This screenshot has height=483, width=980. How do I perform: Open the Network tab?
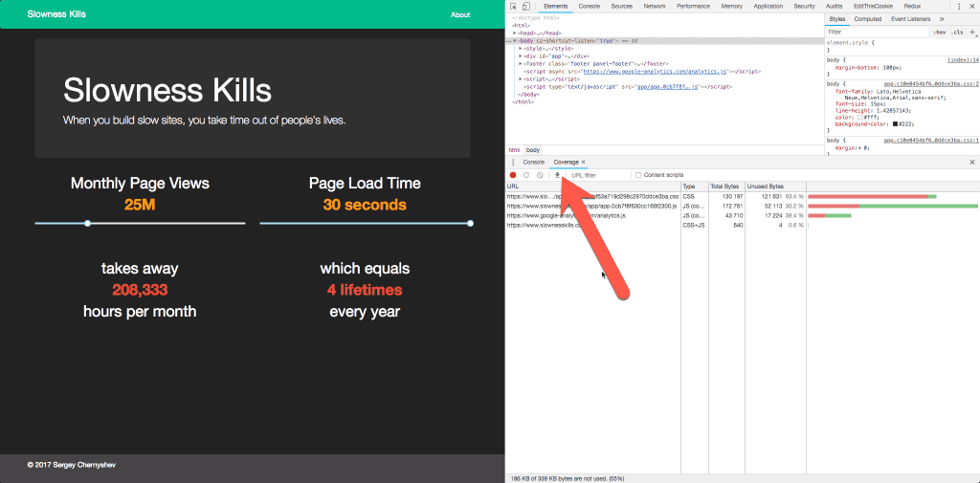coord(655,7)
